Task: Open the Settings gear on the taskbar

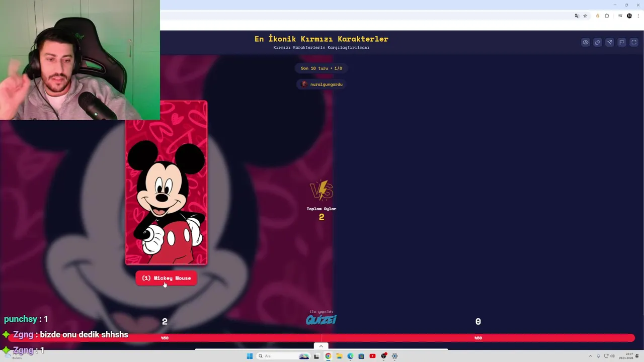Action: click(394, 356)
